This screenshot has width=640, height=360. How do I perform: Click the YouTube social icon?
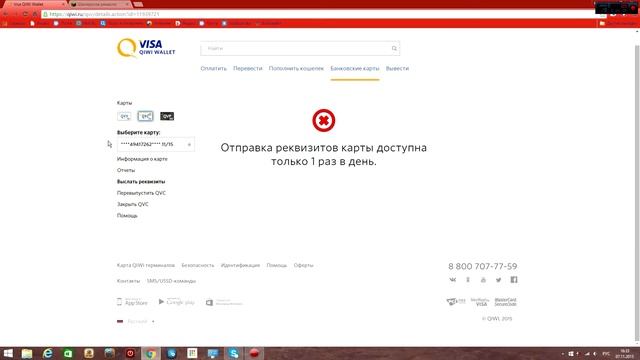483,280
